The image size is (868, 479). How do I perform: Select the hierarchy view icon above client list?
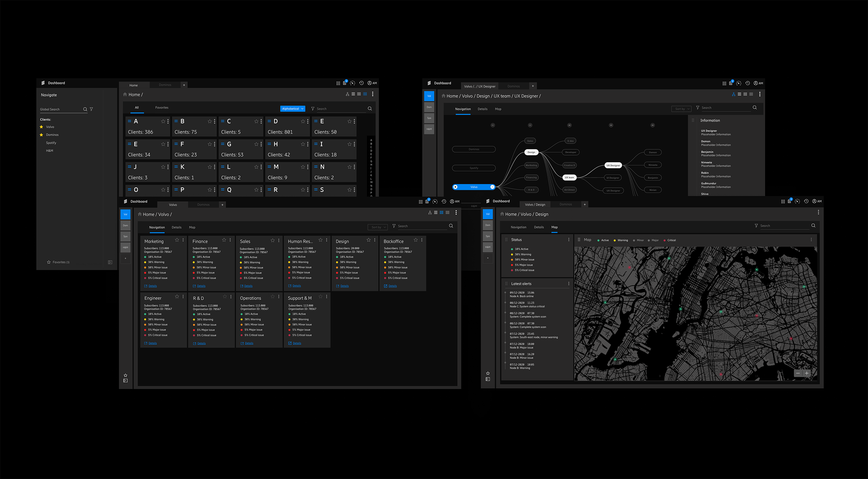pyautogui.click(x=347, y=94)
